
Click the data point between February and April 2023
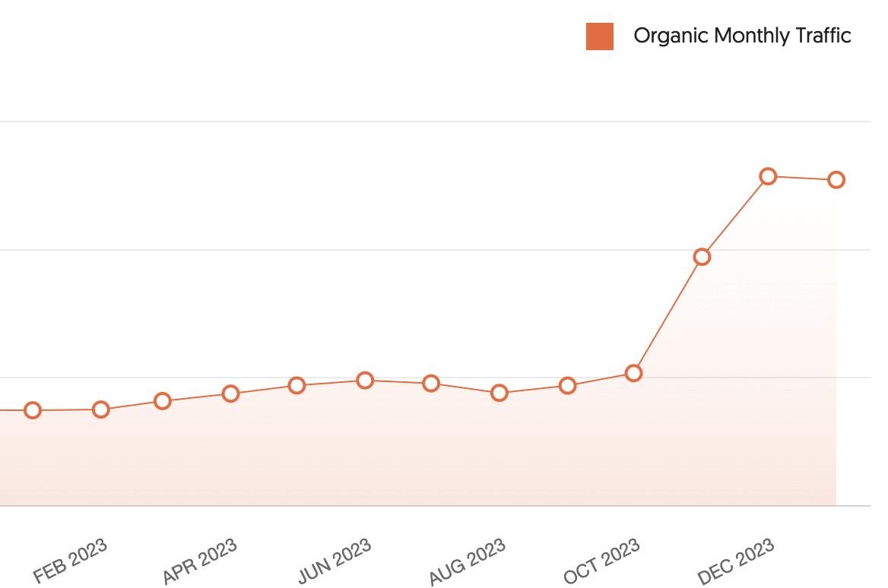(x=162, y=400)
